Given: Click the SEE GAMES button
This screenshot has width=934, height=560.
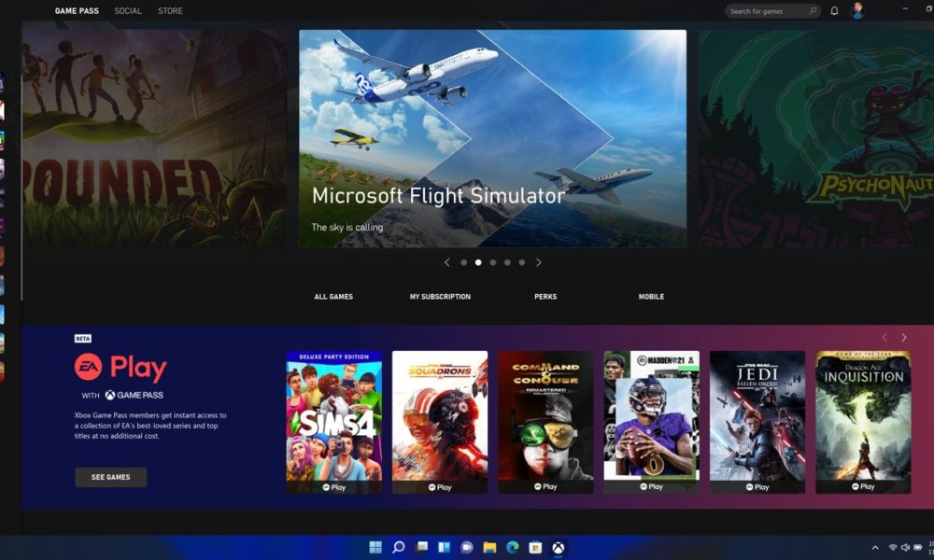Looking at the screenshot, I should click(x=111, y=477).
